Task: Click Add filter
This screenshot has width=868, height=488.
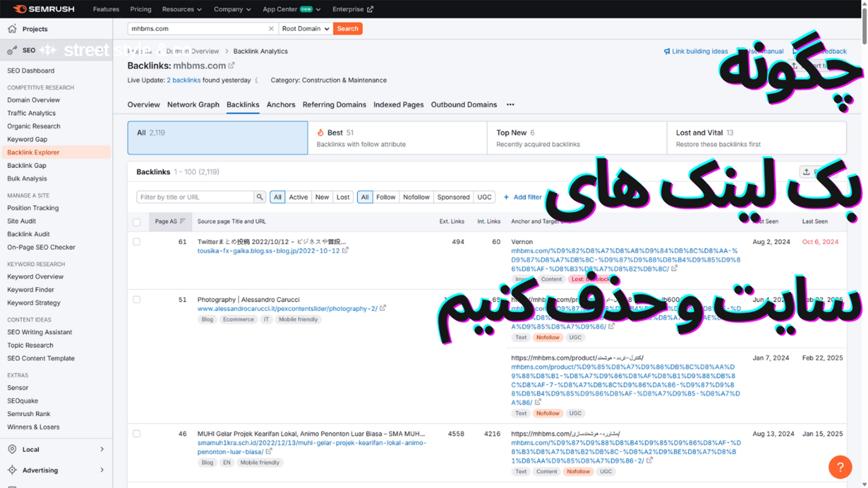Action: (x=522, y=197)
